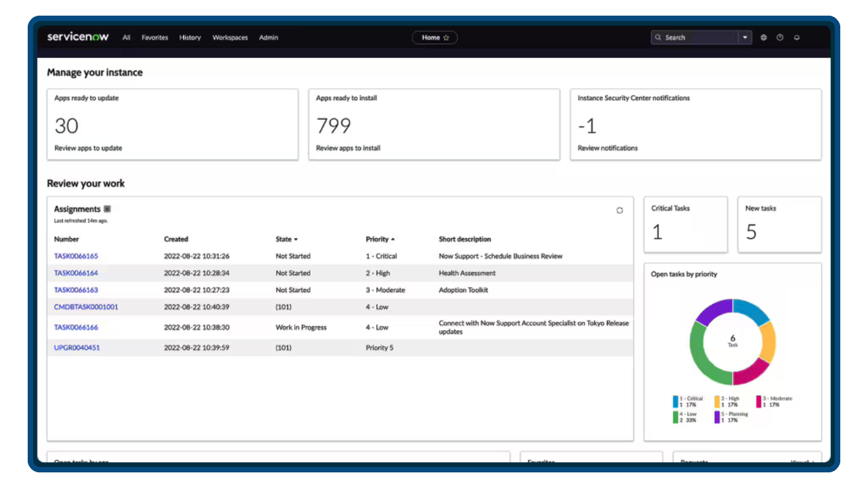The height and width of the screenshot is (488, 868).
Task: Open the History menu
Action: click(190, 37)
